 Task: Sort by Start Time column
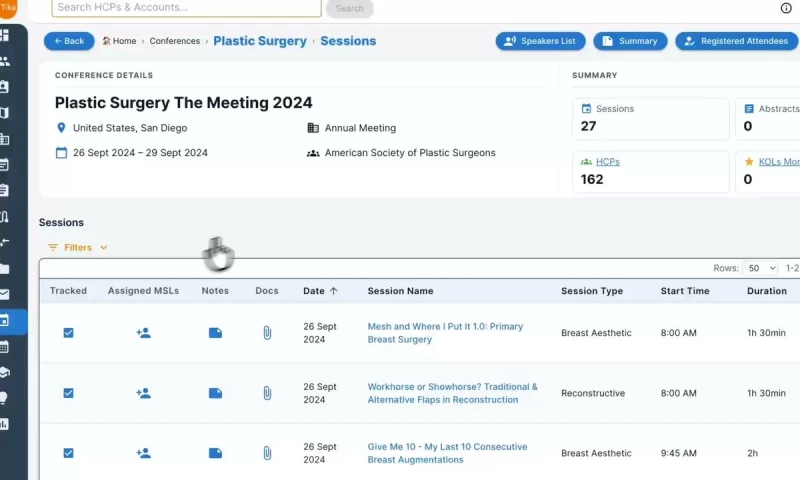[x=685, y=291]
